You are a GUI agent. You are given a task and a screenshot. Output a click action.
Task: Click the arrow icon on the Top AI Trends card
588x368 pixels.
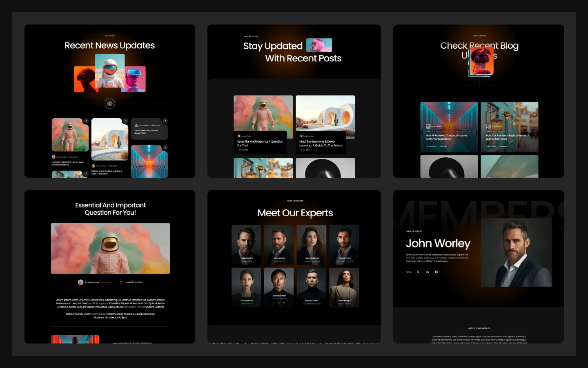tap(165, 121)
